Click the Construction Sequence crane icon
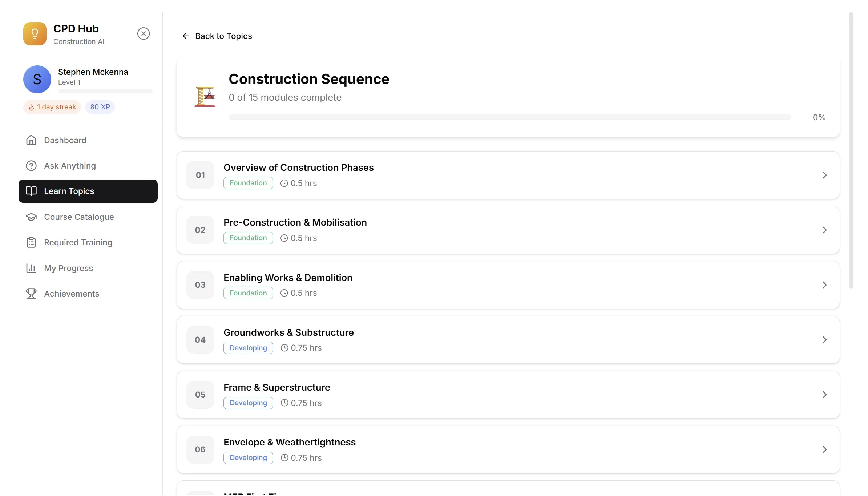868x496 pixels. [x=205, y=97]
